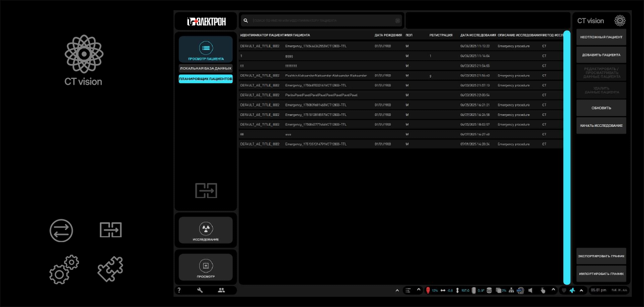The image size is (644, 307).
Task: Click horizontal table position arrows icon
Action: click(443, 291)
